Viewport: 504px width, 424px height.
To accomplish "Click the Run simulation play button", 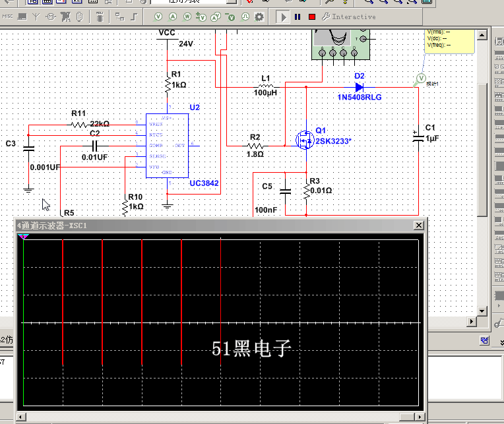I will (x=282, y=16).
